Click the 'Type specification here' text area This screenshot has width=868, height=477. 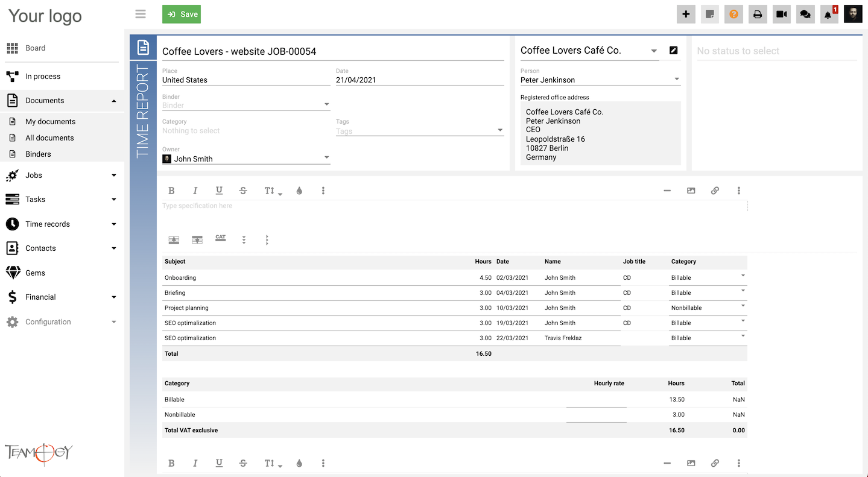coord(455,206)
